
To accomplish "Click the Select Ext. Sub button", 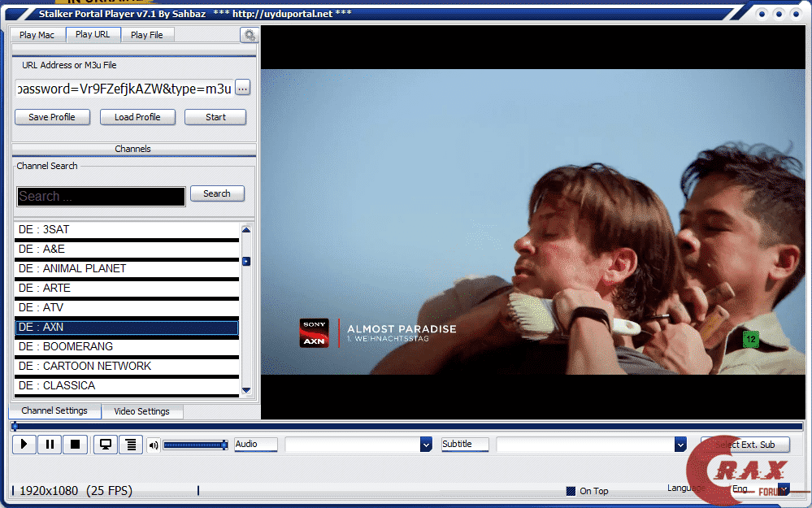I will click(x=745, y=445).
